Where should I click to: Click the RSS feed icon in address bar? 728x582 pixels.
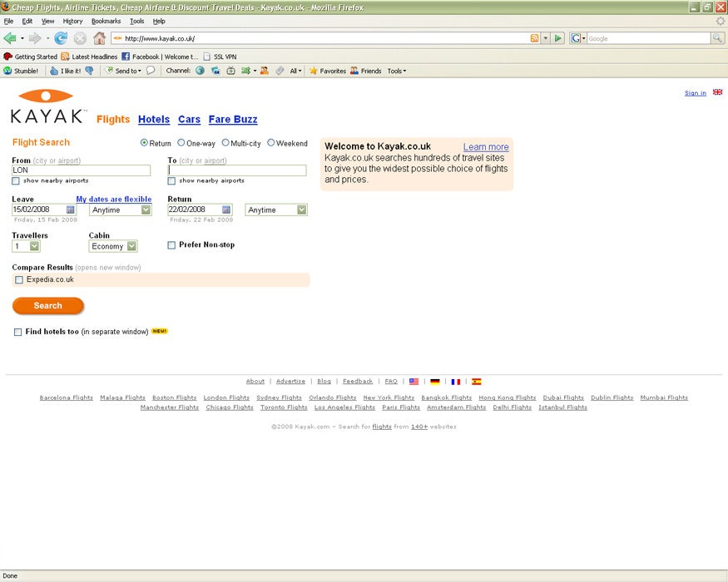coord(534,38)
